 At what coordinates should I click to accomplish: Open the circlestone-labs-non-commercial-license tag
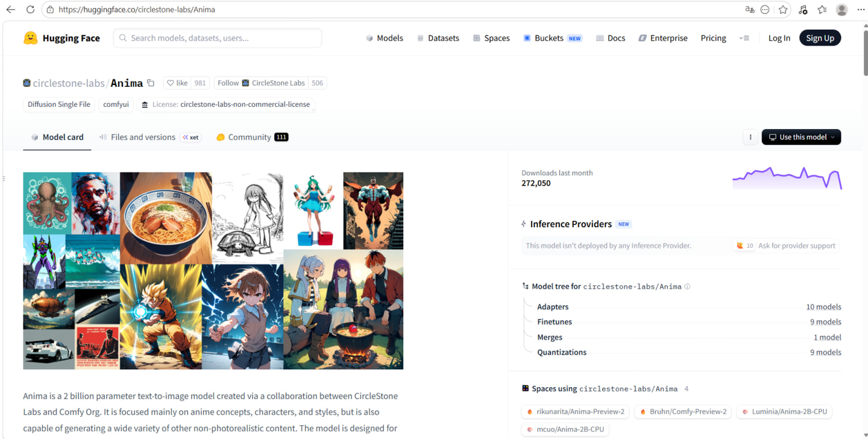point(226,104)
